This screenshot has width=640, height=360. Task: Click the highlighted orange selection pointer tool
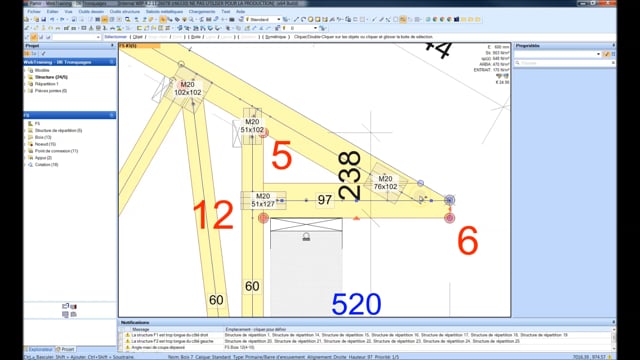pos(163,20)
